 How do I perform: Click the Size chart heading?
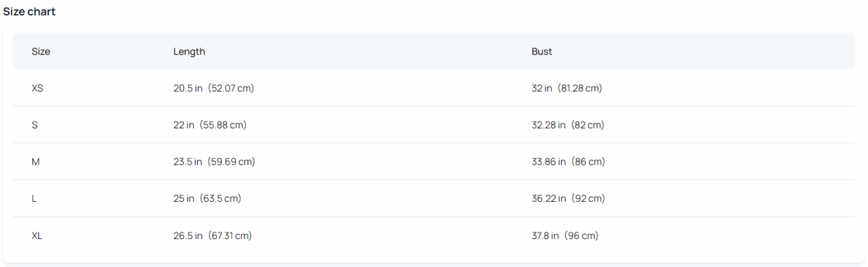pyautogui.click(x=30, y=12)
